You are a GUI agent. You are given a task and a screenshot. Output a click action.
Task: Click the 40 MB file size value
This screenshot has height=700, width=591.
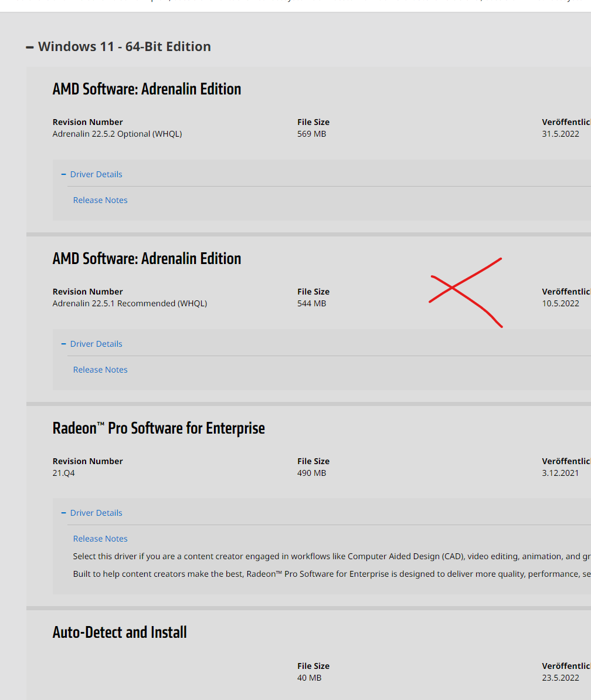tap(310, 678)
